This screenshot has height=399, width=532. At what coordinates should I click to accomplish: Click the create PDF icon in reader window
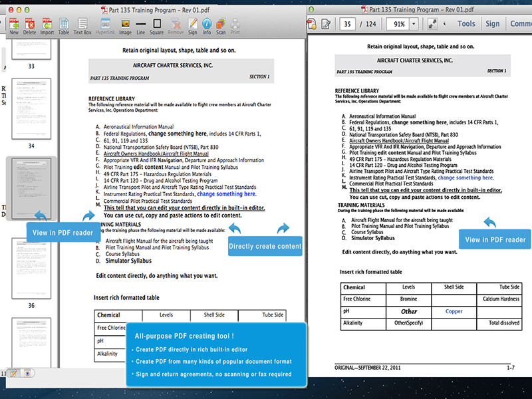pyautogui.click(x=312, y=24)
